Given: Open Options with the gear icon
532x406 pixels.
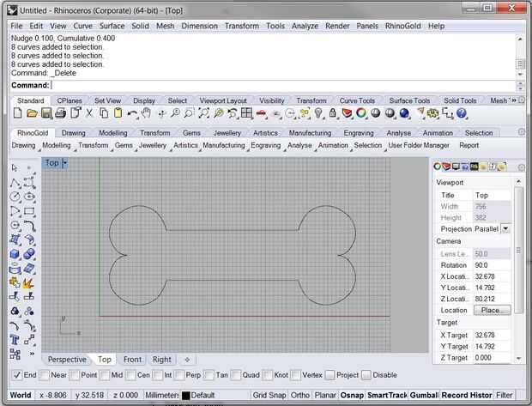Looking at the screenshot, I should [432, 113].
